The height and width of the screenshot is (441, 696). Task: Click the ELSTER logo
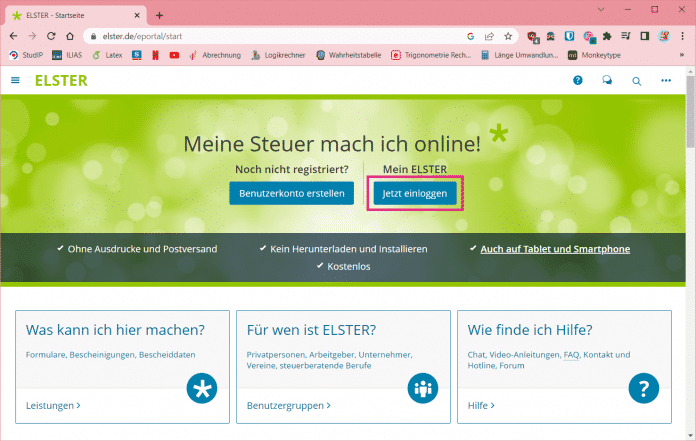click(x=61, y=81)
